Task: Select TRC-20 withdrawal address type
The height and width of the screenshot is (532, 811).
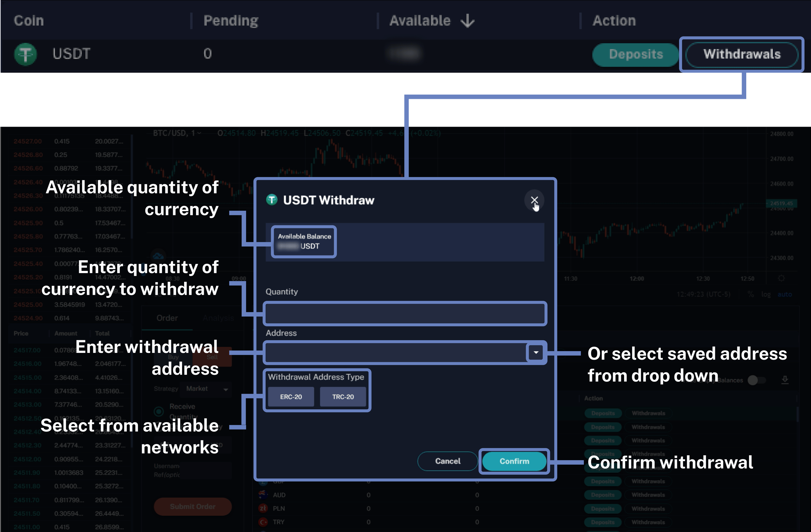Action: pyautogui.click(x=343, y=397)
